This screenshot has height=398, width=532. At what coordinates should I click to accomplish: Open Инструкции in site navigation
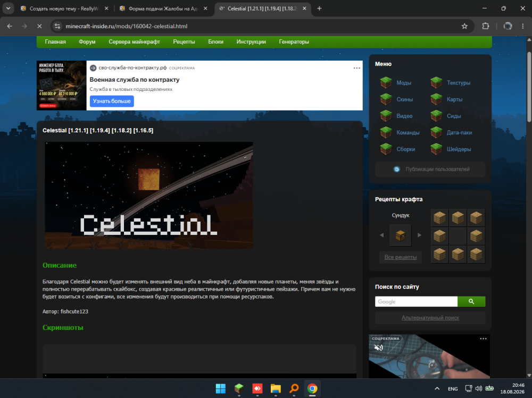(x=251, y=41)
